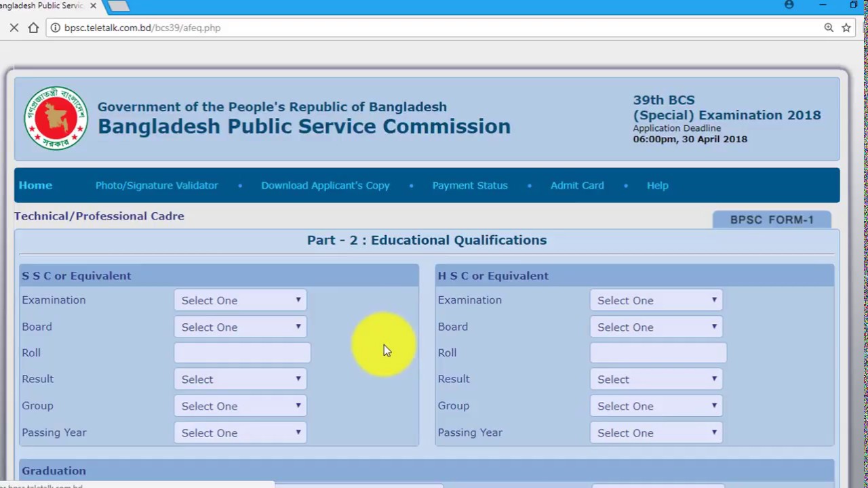Open the HSC Examination dropdown
Image resolution: width=868 pixels, height=488 pixels.
click(656, 300)
